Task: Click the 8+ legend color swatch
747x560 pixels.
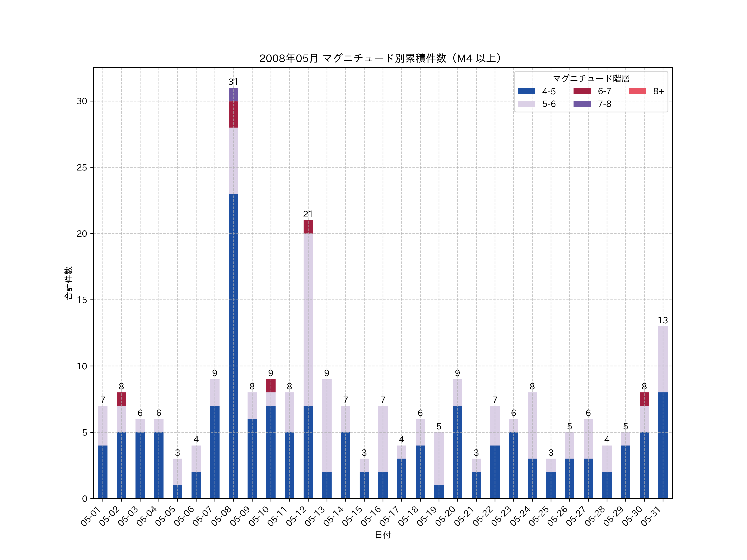Action: tap(637, 91)
